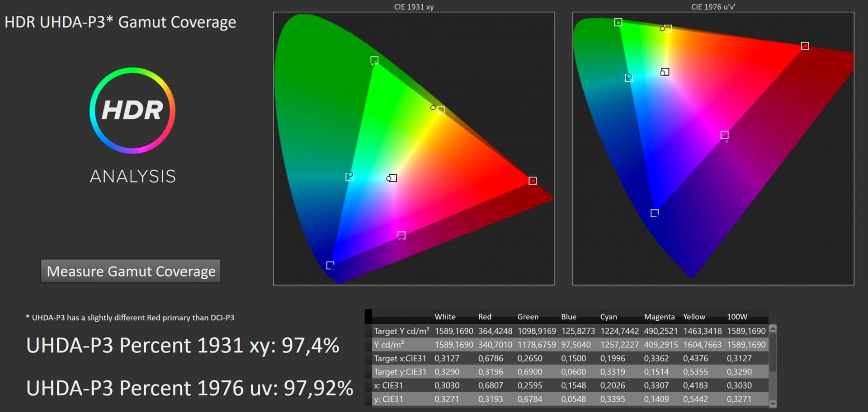This screenshot has height=412, width=868.
Task: Click Yellow measured x value 0,4183
Action: coord(695,385)
